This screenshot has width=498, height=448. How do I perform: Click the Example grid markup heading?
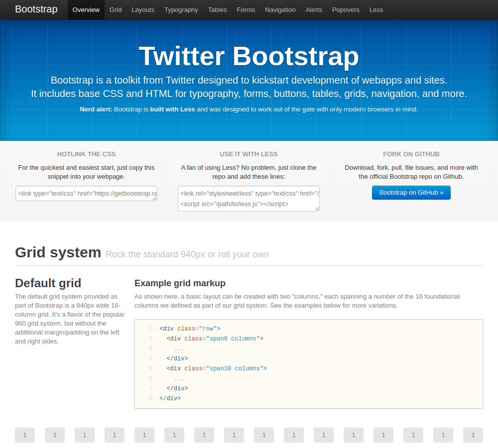pos(180,283)
